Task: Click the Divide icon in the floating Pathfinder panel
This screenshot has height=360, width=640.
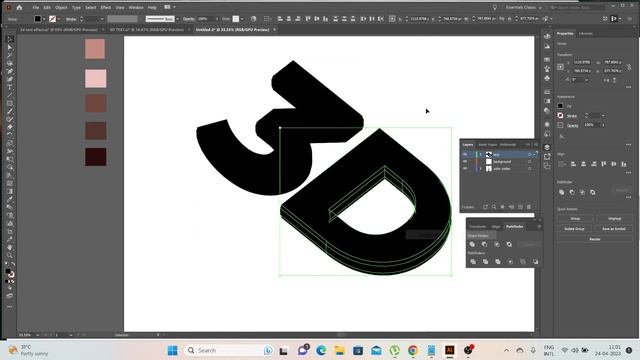Action: click(473, 262)
